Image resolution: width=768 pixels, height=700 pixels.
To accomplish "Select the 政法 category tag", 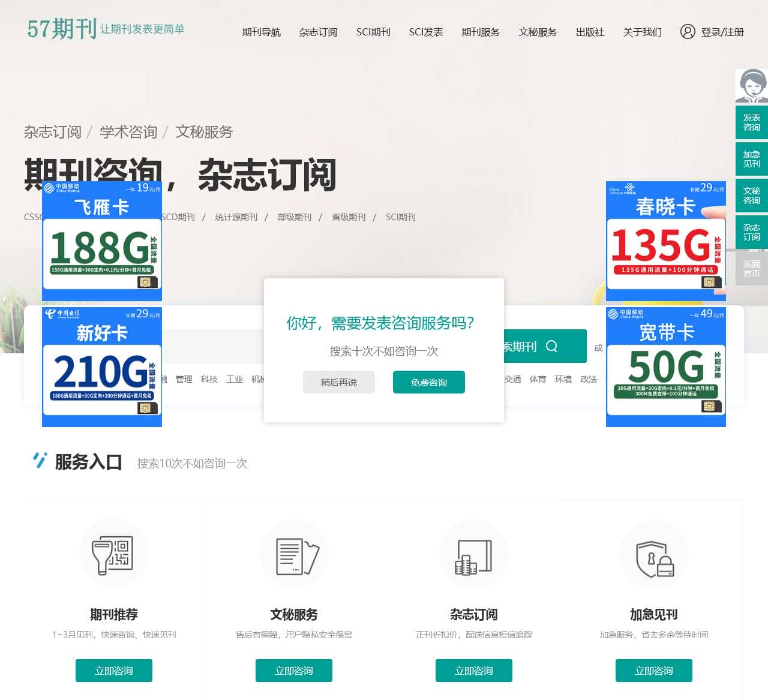I will pos(589,379).
